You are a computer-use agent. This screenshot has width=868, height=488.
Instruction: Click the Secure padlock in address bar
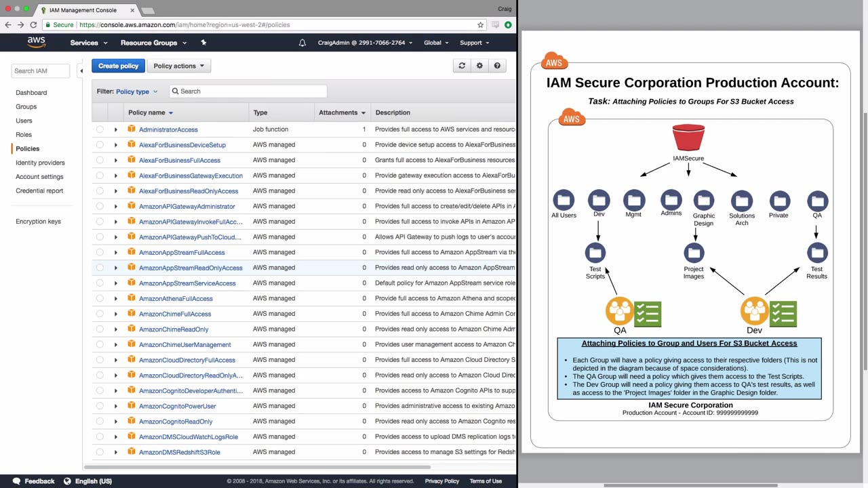(x=48, y=25)
